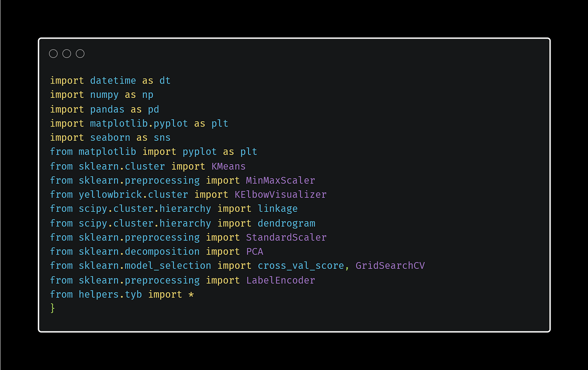
Task: Click the third window control circle
Action: tap(80, 54)
